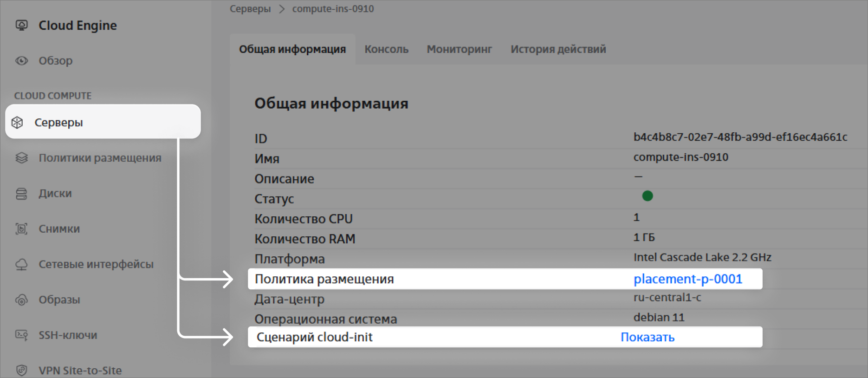The height and width of the screenshot is (378, 868).
Task: Switch to История действий tab
Action: click(x=558, y=49)
